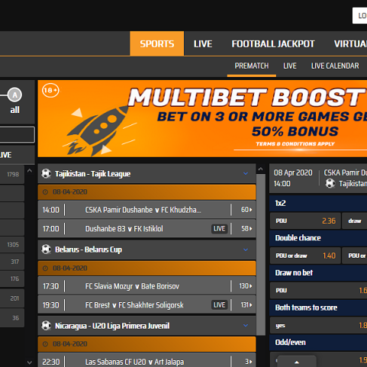Toggle LIVE badge on FC Brest match

point(219,305)
